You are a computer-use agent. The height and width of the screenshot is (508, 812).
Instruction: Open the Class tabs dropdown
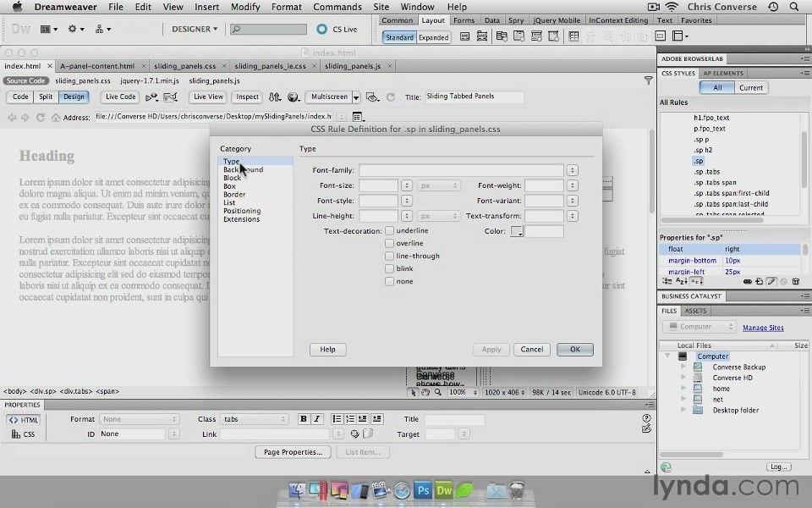click(255, 419)
